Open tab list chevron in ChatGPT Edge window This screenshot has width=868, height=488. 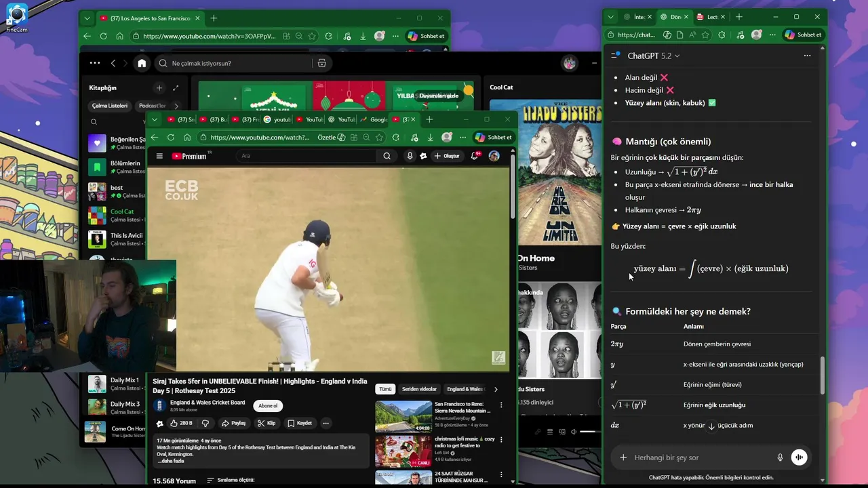click(610, 17)
